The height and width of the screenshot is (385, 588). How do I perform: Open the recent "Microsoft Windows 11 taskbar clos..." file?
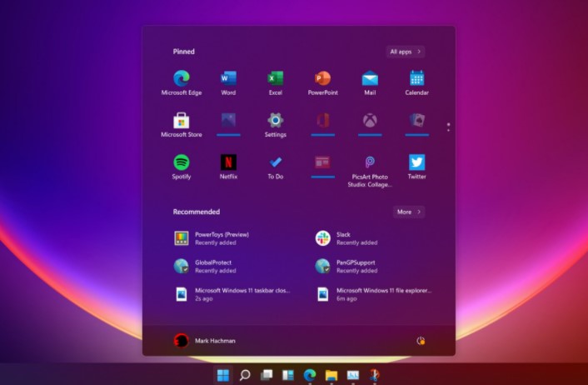pos(232,294)
